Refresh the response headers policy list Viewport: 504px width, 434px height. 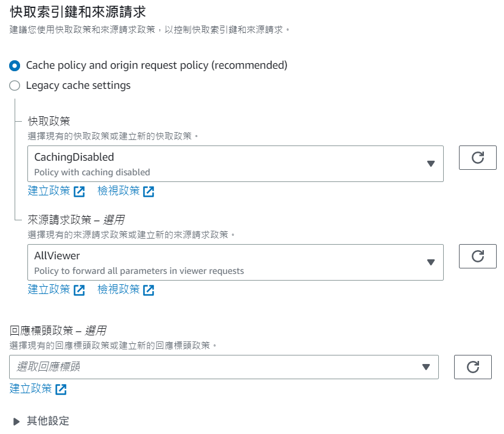pyautogui.click(x=473, y=366)
